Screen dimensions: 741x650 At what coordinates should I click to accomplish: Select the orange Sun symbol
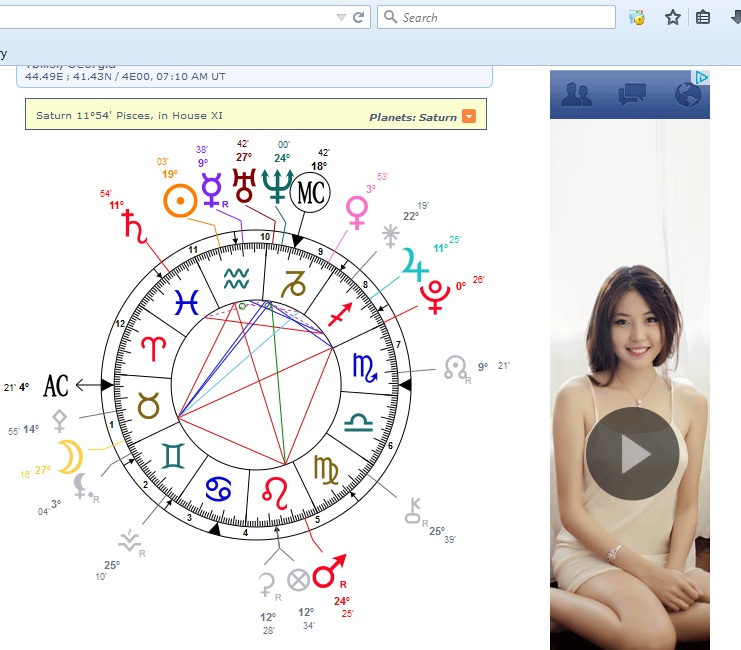click(180, 200)
